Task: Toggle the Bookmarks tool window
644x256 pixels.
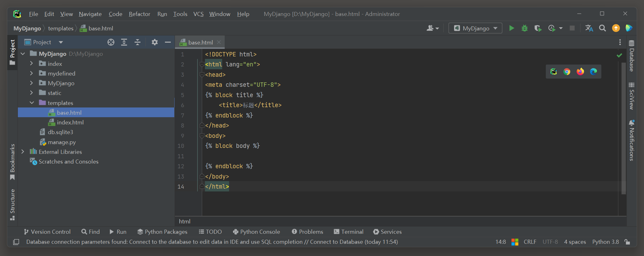Action: click(x=13, y=162)
